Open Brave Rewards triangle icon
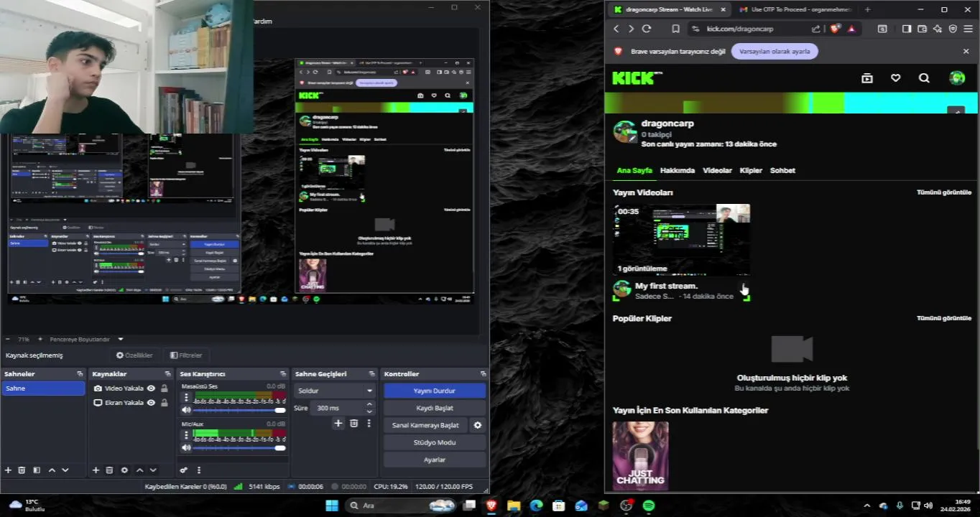Screen dimensions: 980x517 (x=851, y=29)
